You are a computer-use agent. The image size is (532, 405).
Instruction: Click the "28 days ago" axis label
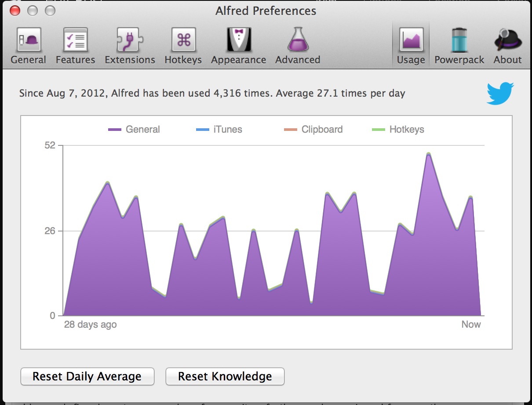[90, 325]
